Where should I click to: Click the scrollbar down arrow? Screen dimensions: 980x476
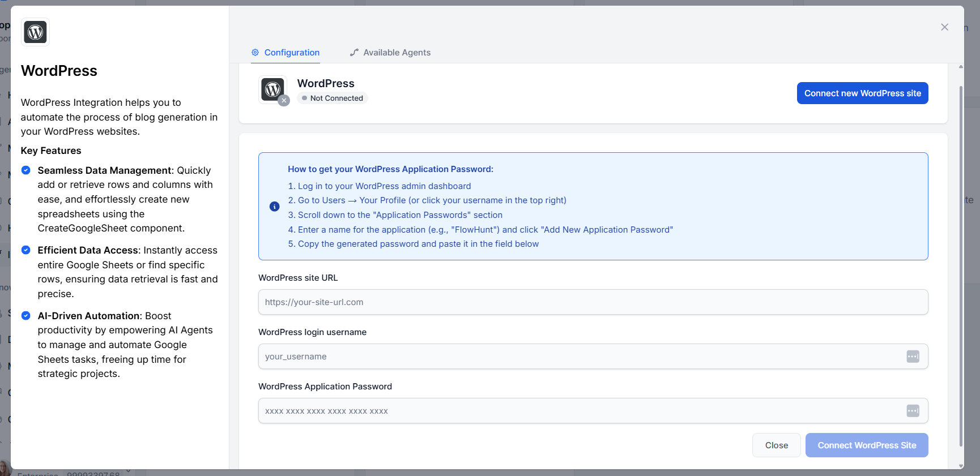click(961, 466)
